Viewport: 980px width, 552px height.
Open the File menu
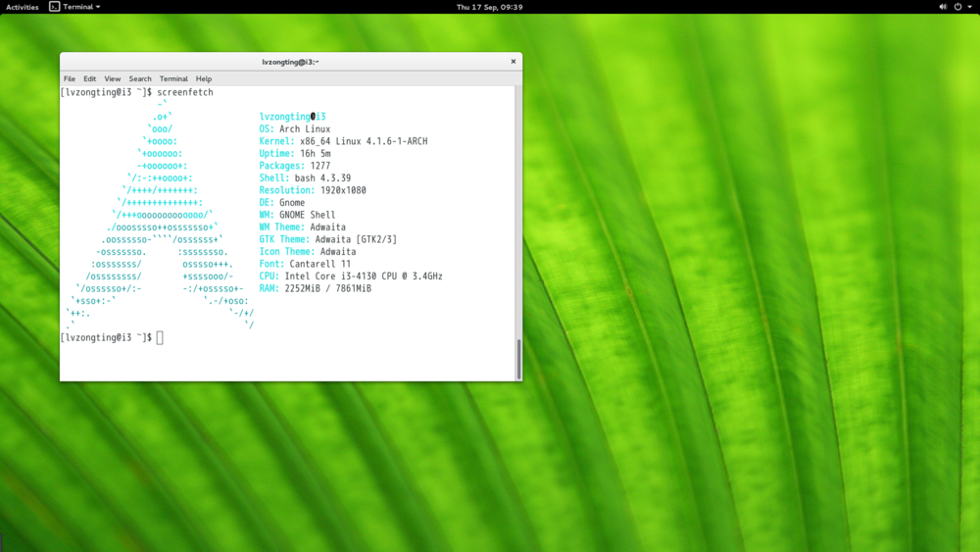(70, 78)
